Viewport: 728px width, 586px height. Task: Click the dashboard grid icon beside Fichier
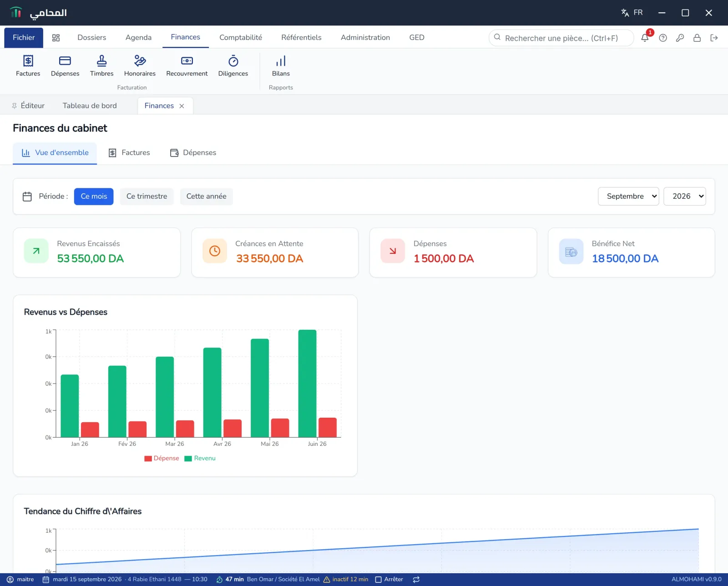56,38
